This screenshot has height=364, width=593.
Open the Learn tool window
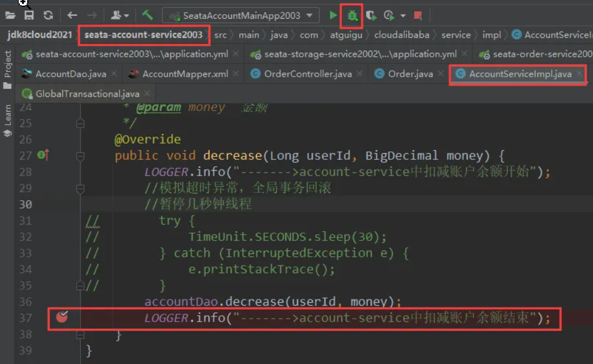tap(7, 121)
